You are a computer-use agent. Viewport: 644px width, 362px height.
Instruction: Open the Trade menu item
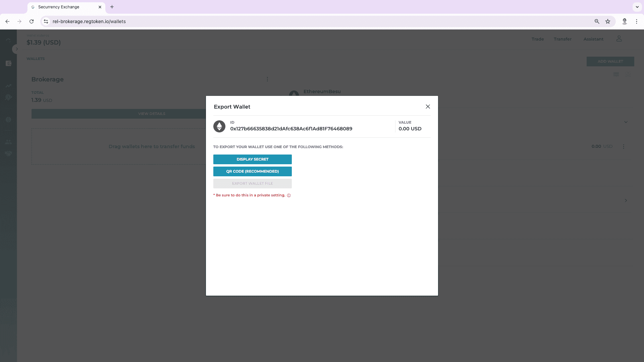538,39
